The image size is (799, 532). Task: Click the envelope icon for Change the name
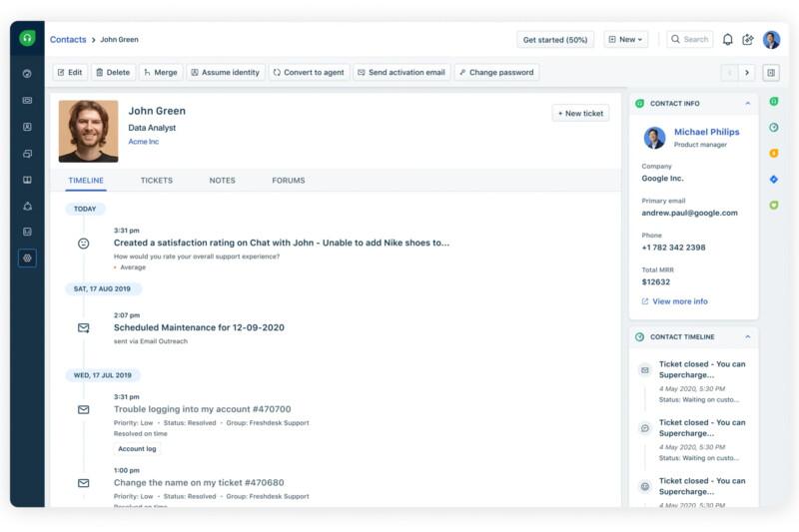click(x=84, y=483)
